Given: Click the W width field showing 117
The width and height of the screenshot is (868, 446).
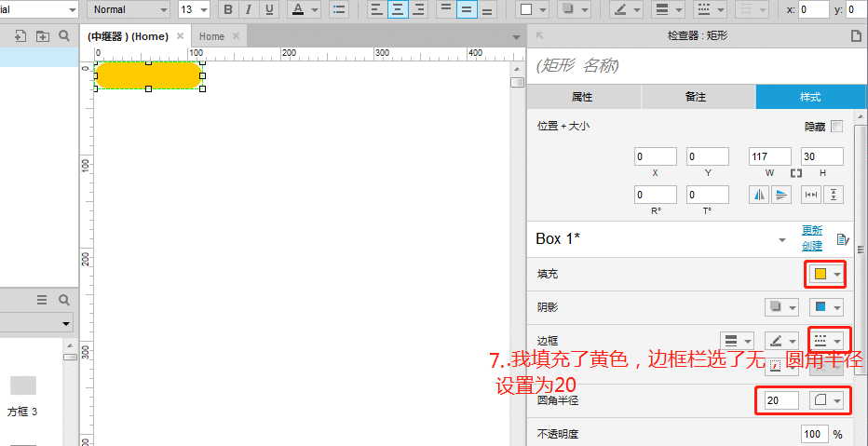Looking at the screenshot, I should click(x=770, y=156).
